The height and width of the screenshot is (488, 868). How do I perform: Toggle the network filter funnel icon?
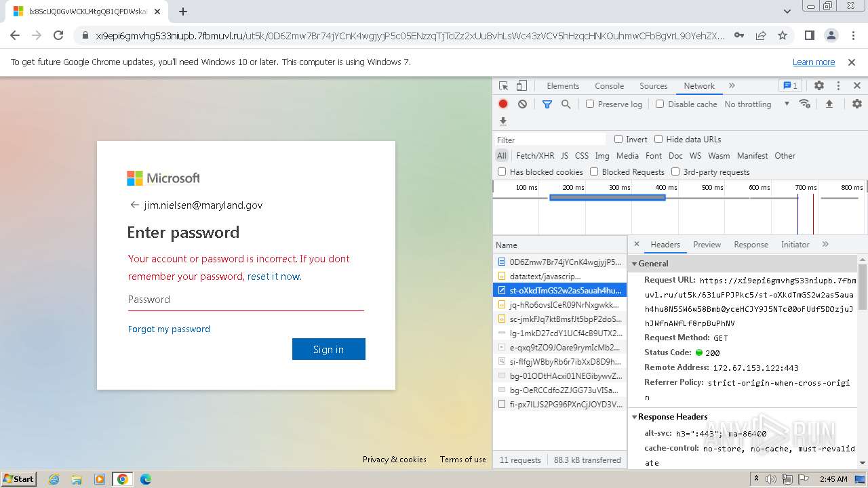[x=547, y=104]
